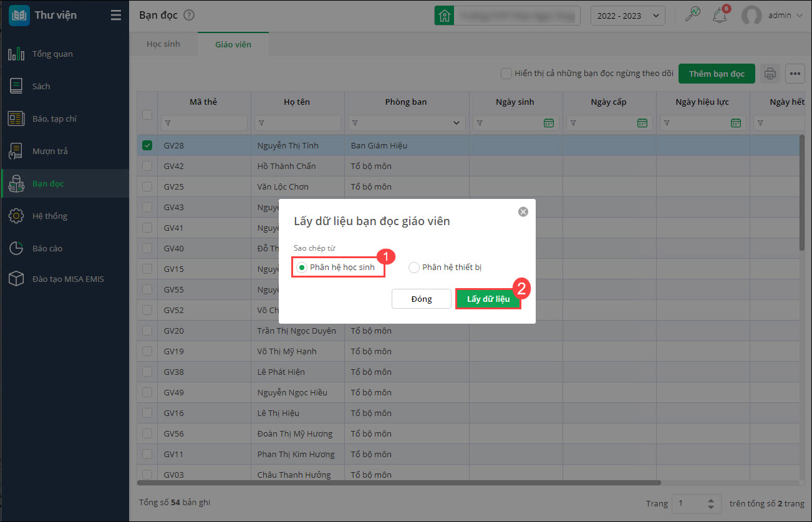Click the Trang page number field

pyautogui.click(x=689, y=503)
